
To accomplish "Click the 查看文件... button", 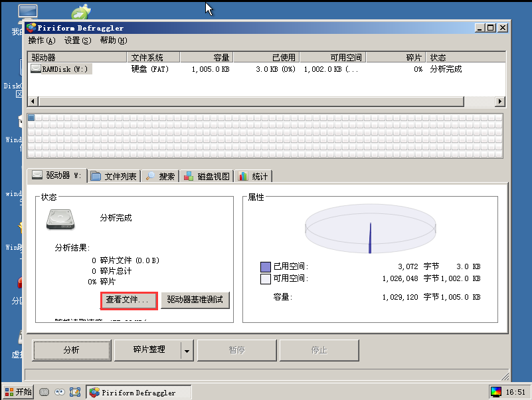I will coord(130,300).
